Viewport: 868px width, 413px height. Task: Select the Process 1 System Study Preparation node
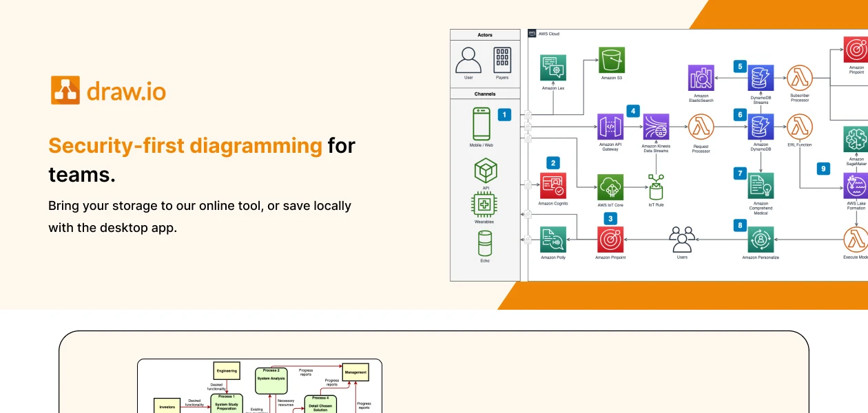click(x=227, y=403)
